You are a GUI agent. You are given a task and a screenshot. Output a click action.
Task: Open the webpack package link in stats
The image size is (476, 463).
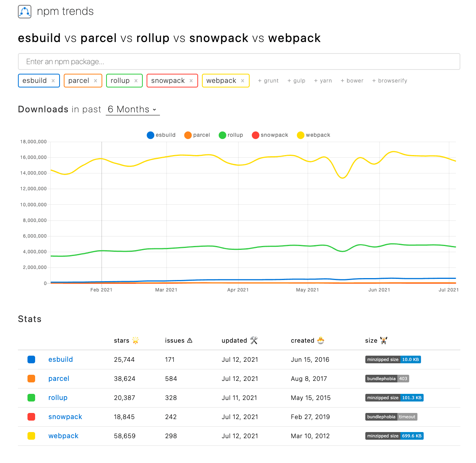pos(63,436)
